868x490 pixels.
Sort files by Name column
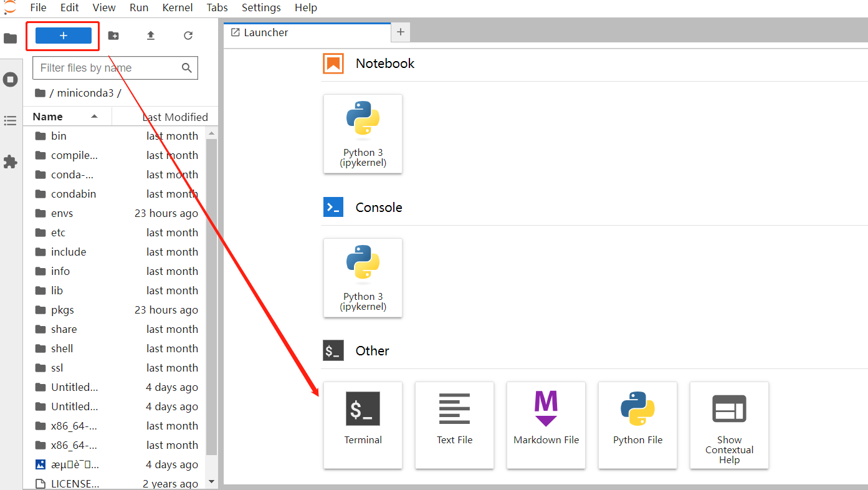pos(67,117)
